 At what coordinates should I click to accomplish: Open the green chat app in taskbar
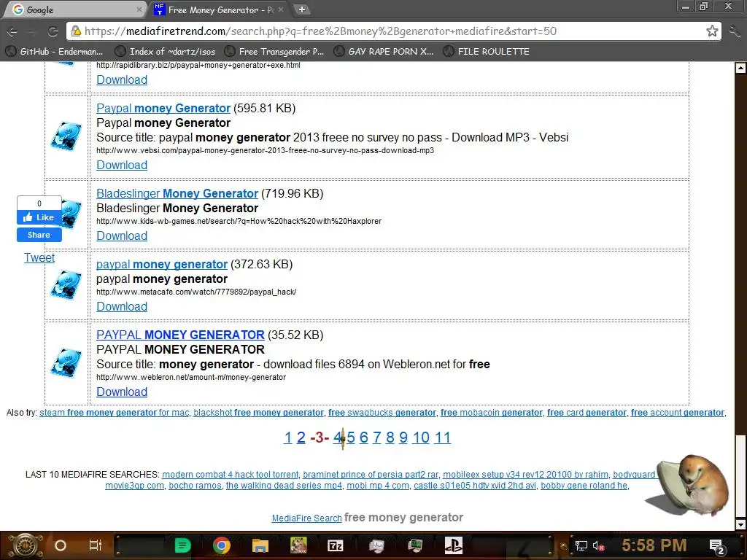[x=182, y=545]
